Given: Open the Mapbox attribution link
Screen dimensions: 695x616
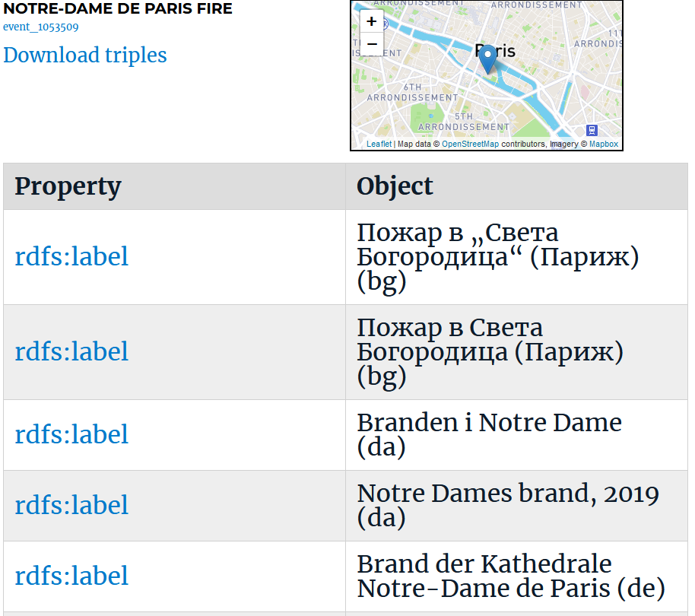Looking at the screenshot, I should tap(604, 144).
